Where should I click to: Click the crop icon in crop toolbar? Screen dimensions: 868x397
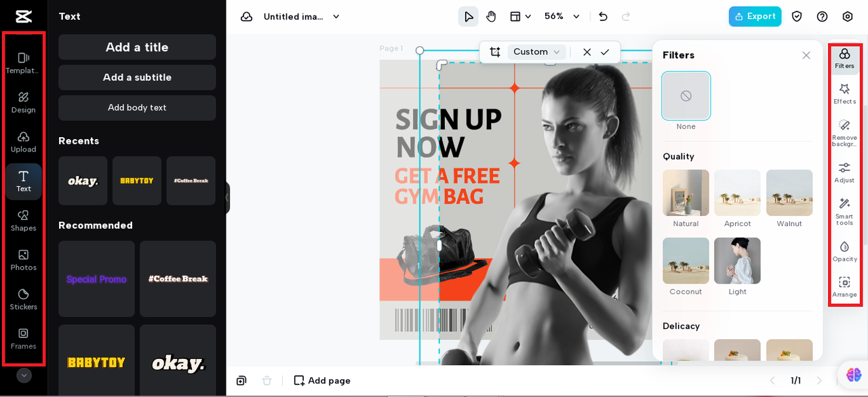495,52
